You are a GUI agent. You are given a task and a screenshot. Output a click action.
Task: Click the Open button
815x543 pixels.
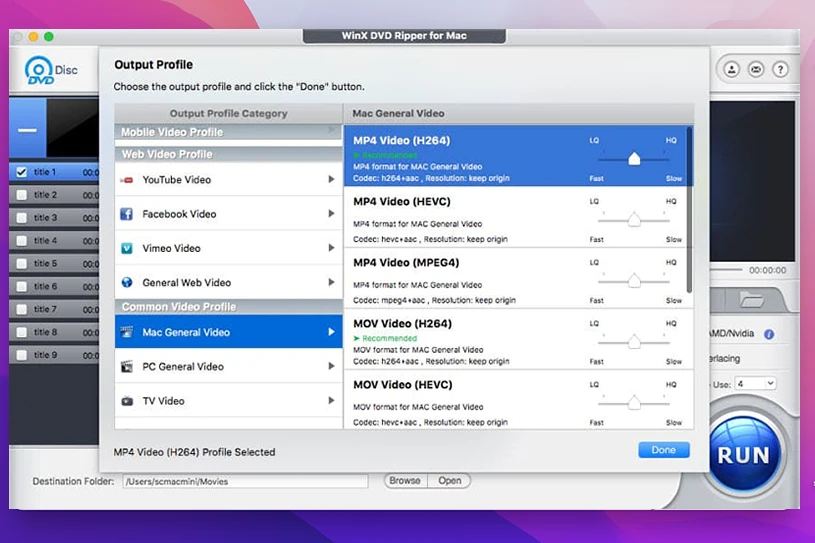click(450, 481)
